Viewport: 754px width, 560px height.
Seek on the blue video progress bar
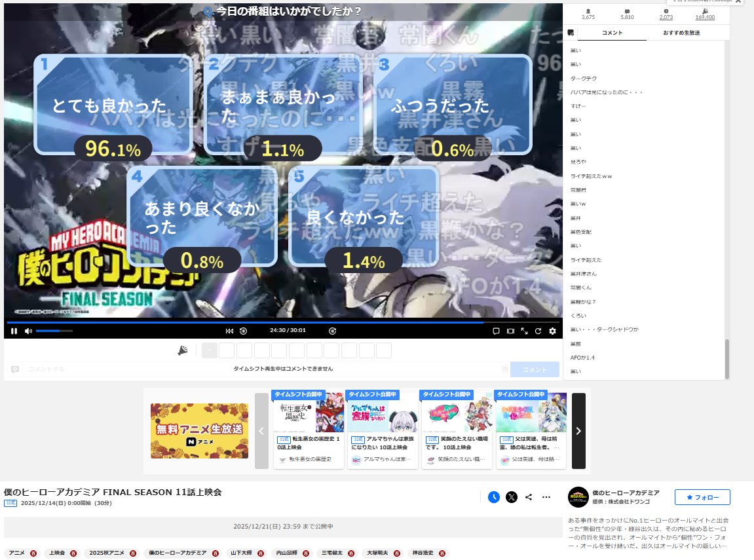[283, 322]
